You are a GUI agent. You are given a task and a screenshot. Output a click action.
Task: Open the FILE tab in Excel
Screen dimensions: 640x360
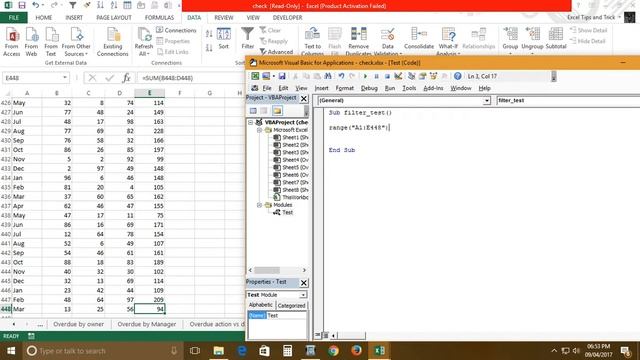(13, 18)
